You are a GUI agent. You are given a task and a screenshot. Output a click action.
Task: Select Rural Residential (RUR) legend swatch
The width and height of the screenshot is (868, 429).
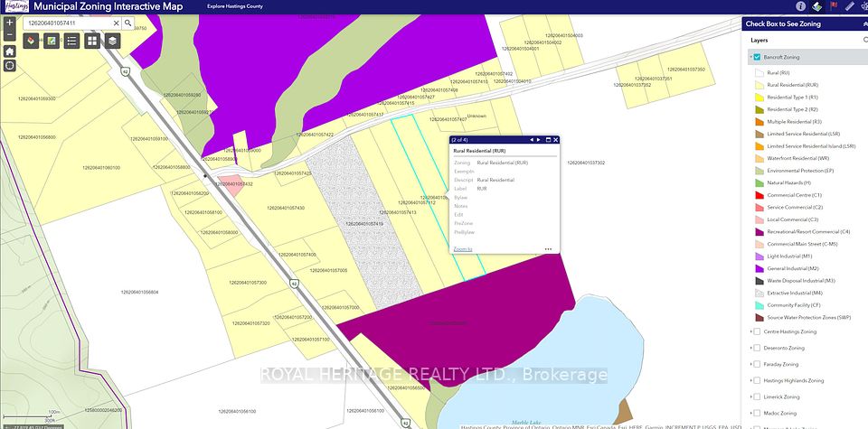(x=759, y=85)
